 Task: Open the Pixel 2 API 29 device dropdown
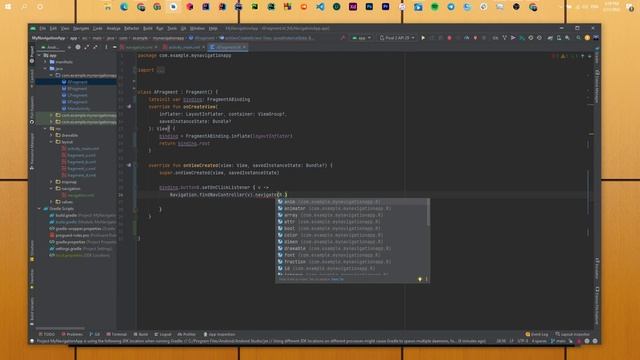coord(397,38)
